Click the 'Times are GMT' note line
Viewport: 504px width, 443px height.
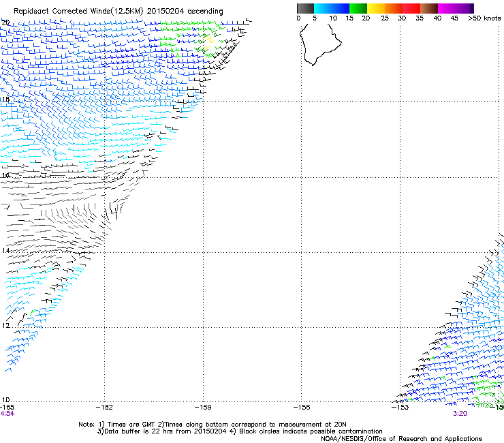pos(212,425)
